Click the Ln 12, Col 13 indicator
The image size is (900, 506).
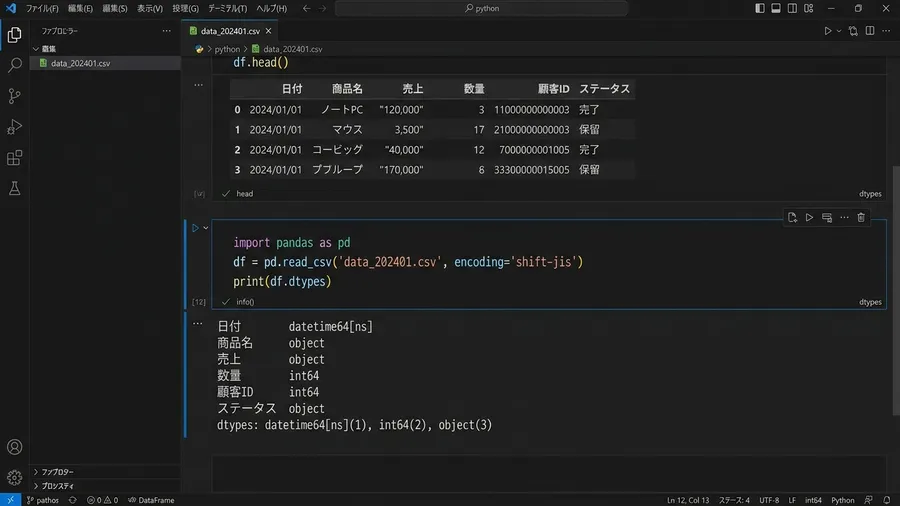688,500
